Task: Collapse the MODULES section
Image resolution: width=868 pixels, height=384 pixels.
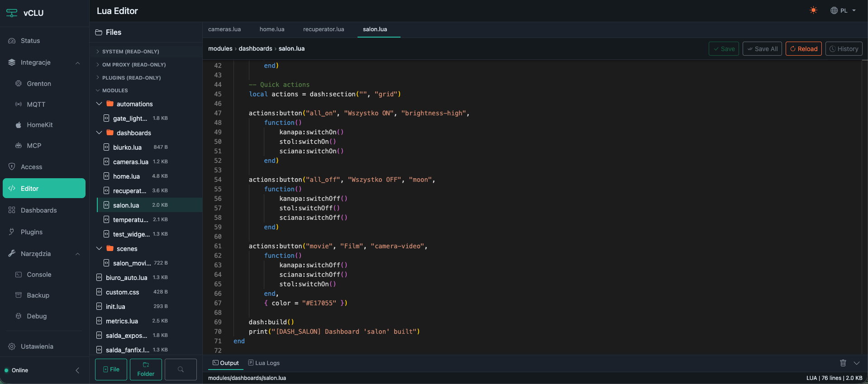Action: point(146,90)
